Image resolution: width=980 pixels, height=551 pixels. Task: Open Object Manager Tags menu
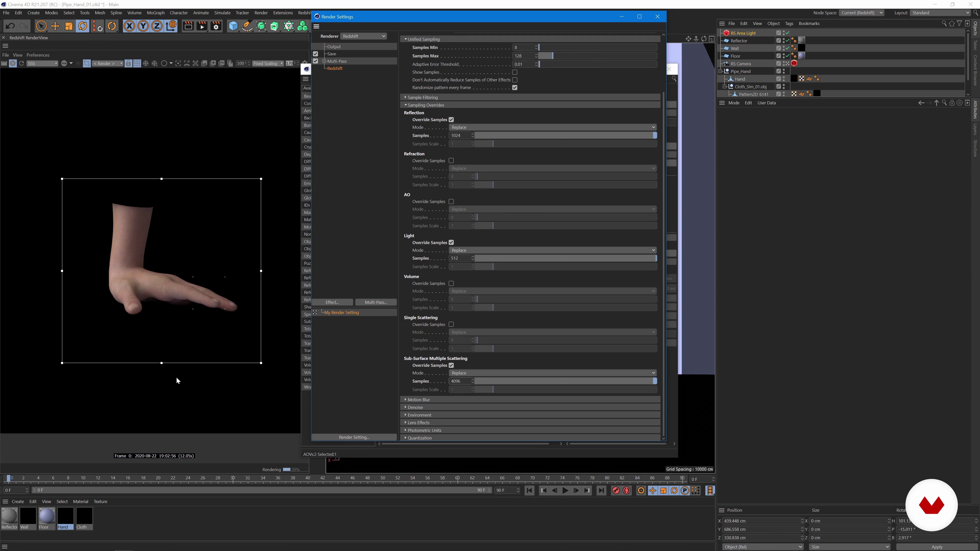pos(789,23)
